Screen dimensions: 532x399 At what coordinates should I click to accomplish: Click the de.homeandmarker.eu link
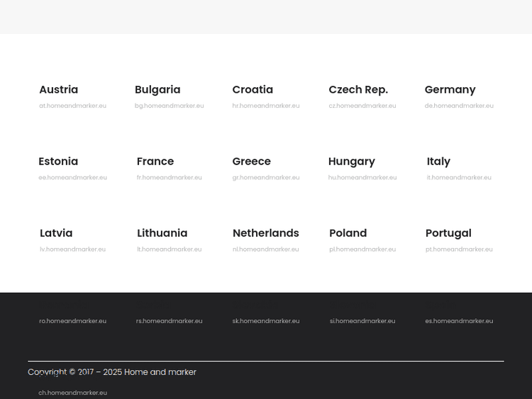click(459, 106)
